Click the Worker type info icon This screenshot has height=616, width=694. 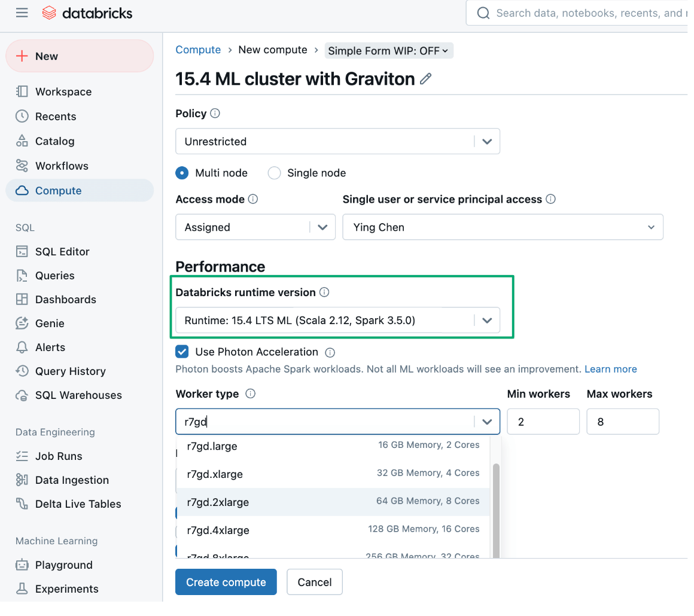[251, 394]
